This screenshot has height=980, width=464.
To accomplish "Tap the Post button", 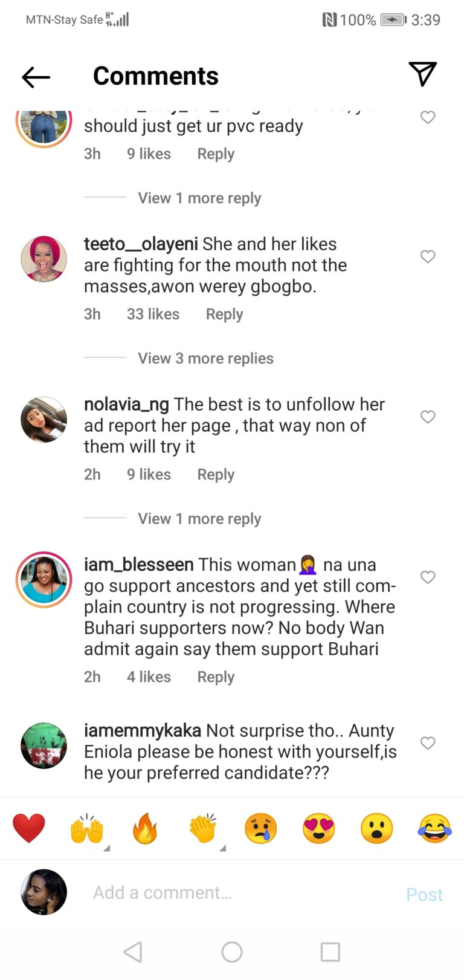I will click(x=425, y=894).
